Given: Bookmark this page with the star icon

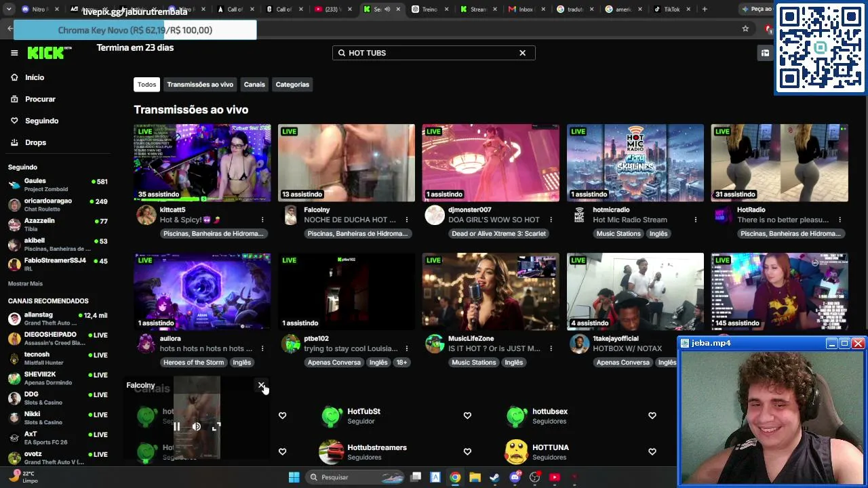Looking at the screenshot, I should (x=745, y=28).
